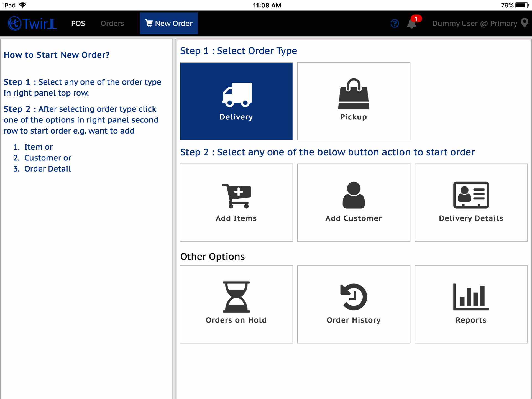The height and width of the screenshot is (399, 532).
Task: Open the Order History clock icon
Action: (x=354, y=297)
